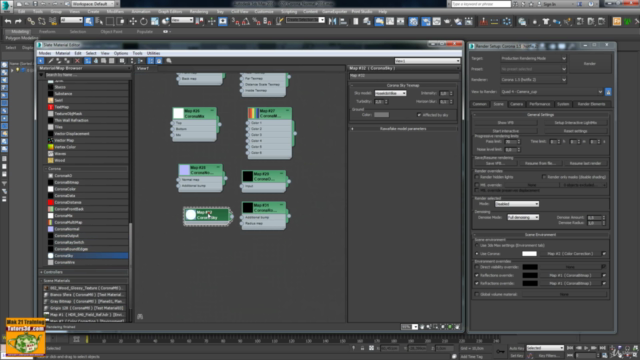Toggle Affected by sky checkbox
Screen dimensions: 640x360
point(419,115)
